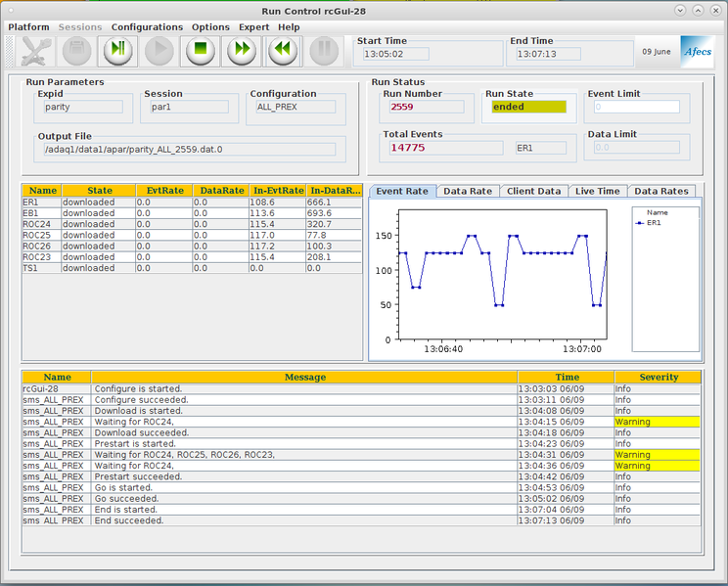Image resolution: width=728 pixels, height=586 pixels.
Task: Click the Configure wrench tools icon
Action: (35, 51)
